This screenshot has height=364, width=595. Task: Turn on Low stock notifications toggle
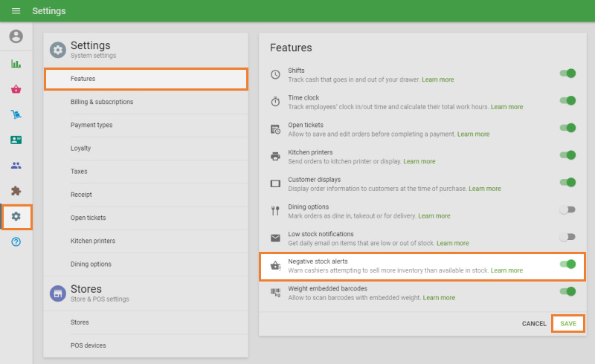[x=567, y=237]
